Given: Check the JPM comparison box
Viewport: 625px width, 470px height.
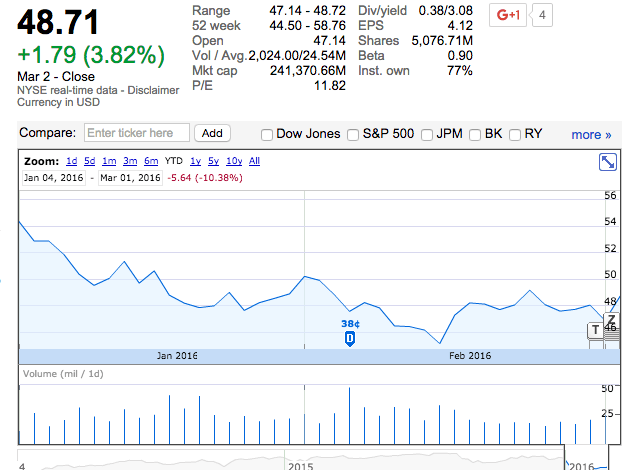Looking at the screenshot, I should pos(427,135).
